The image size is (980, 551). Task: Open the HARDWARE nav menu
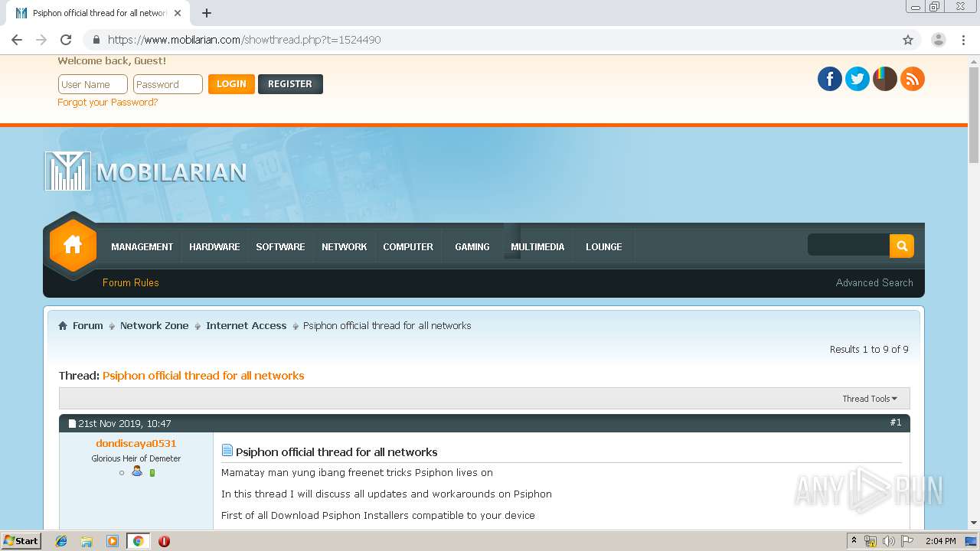pyautogui.click(x=214, y=246)
